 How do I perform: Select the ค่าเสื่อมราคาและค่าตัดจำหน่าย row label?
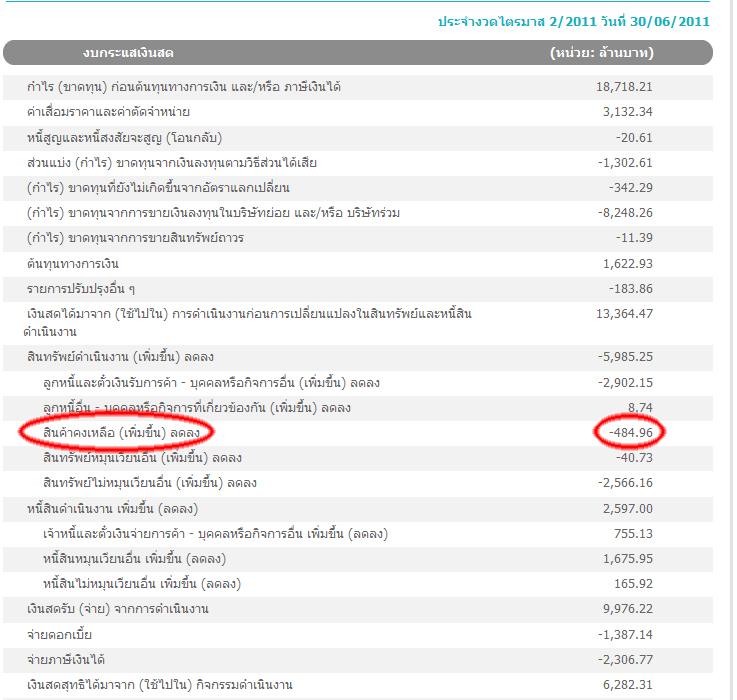(108, 112)
